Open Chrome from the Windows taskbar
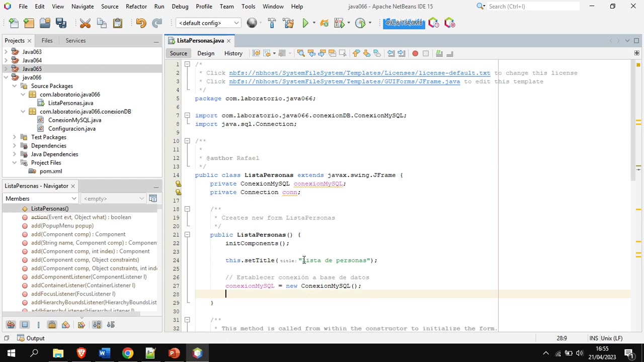Image resolution: width=644 pixels, height=362 pixels. pyautogui.click(x=127, y=353)
